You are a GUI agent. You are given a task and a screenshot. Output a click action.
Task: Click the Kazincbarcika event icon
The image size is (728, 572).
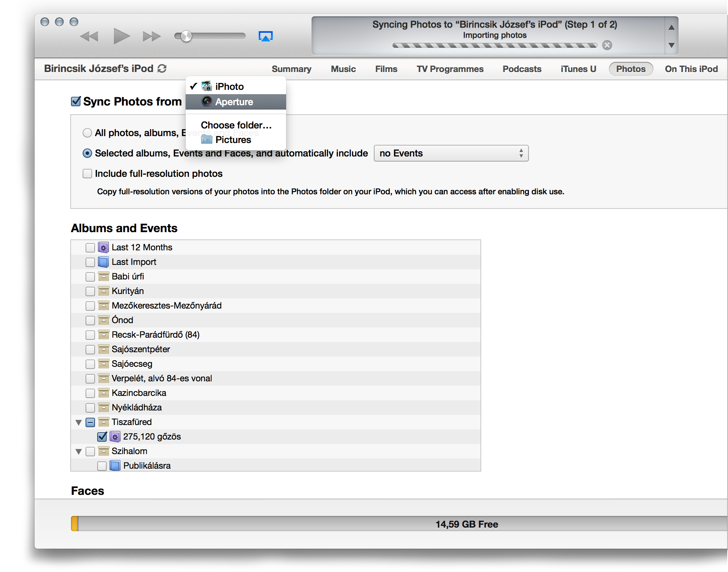tap(103, 393)
